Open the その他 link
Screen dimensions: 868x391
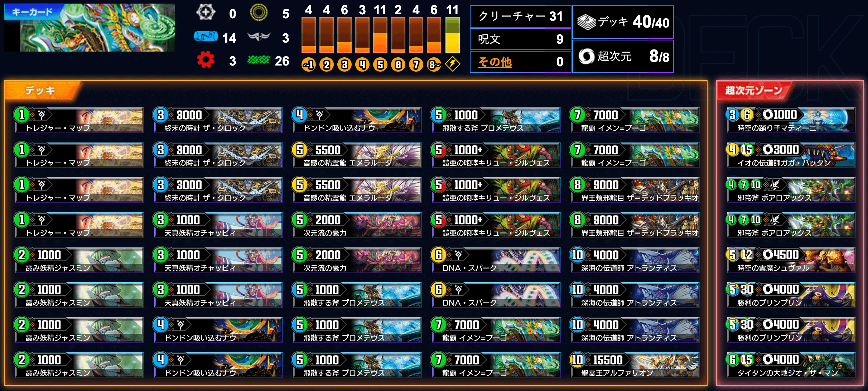495,62
